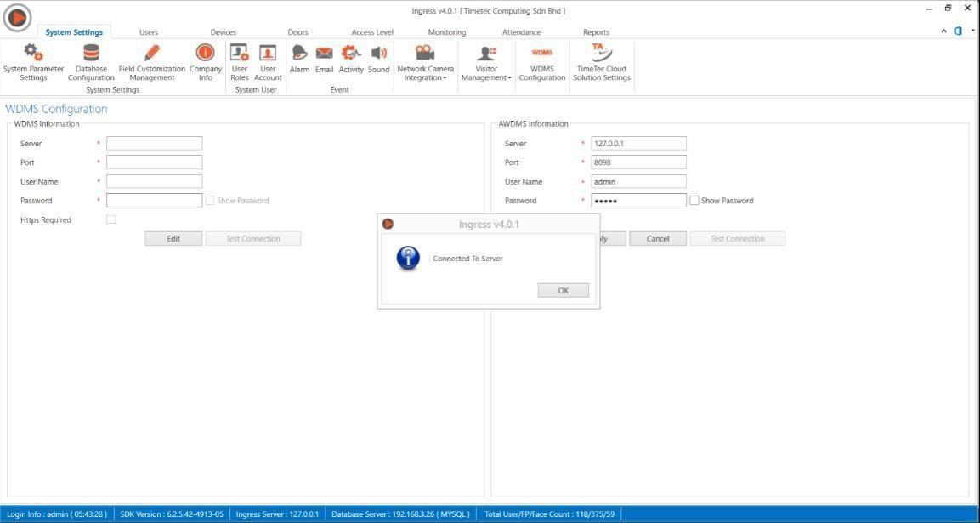
Task: Click 'Total User/FP/Face Count' in status bar
Action: point(549,514)
